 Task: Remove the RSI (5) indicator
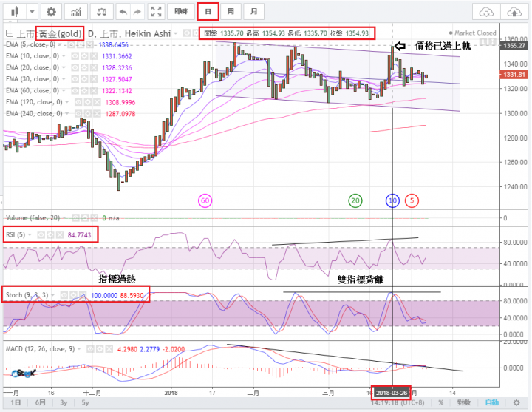[60, 234]
